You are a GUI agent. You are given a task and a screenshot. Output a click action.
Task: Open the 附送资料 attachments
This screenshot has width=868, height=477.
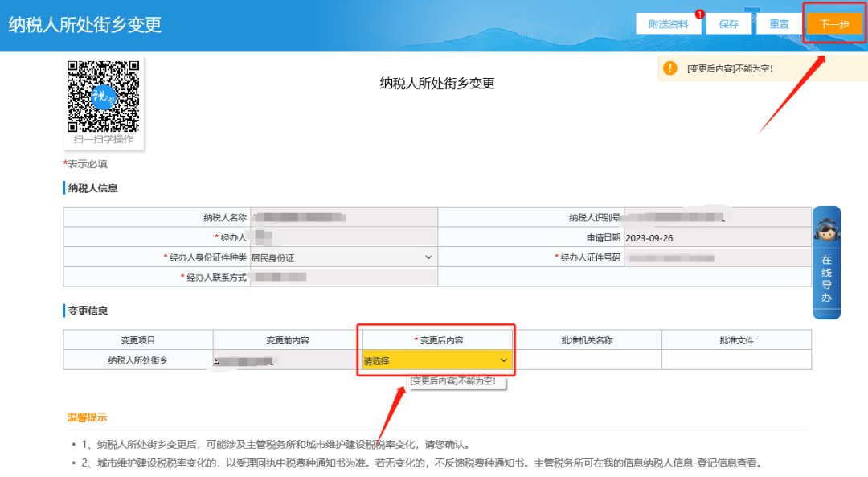pos(668,24)
